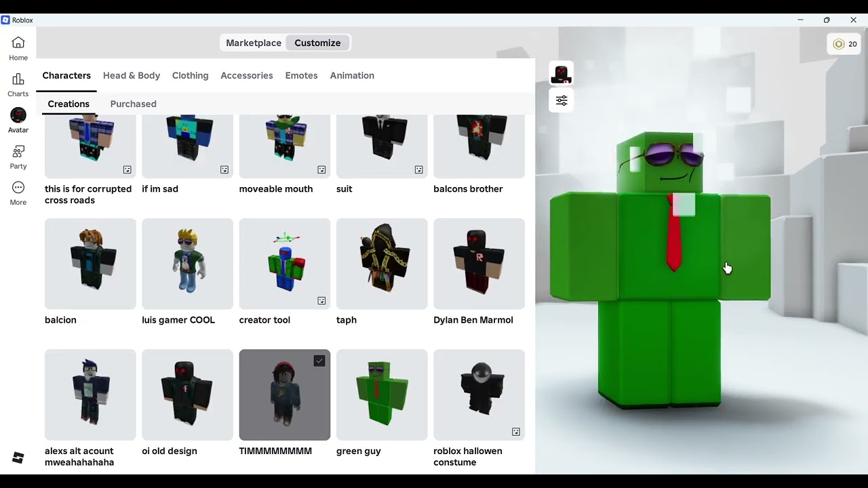Open the More sidebar menu
The image size is (868, 488).
(x=18, y=192)
